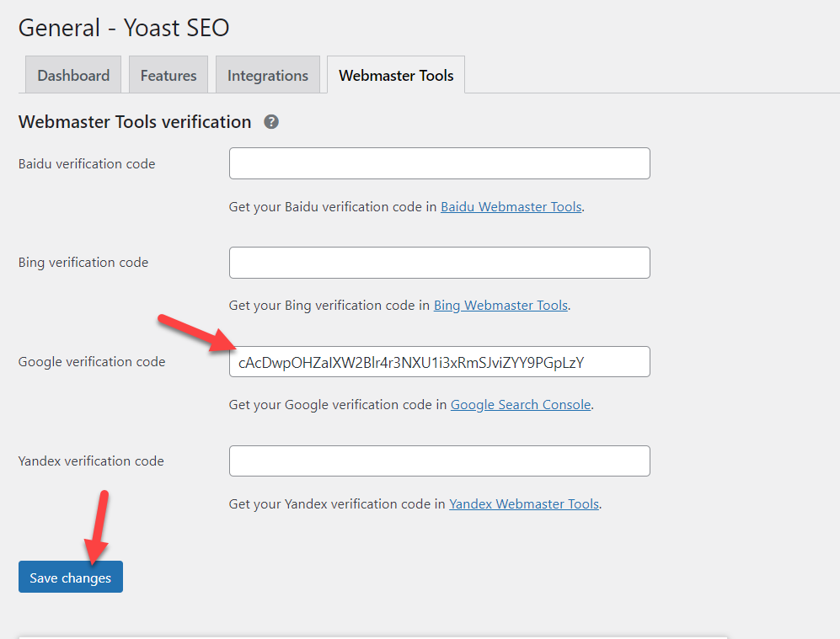Focus the Yandex verification code field

coord(439,461)
